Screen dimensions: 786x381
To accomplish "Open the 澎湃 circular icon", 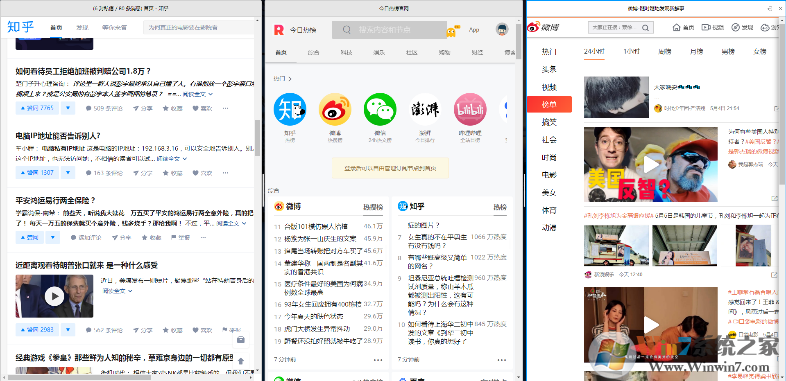I will [425, 109].
